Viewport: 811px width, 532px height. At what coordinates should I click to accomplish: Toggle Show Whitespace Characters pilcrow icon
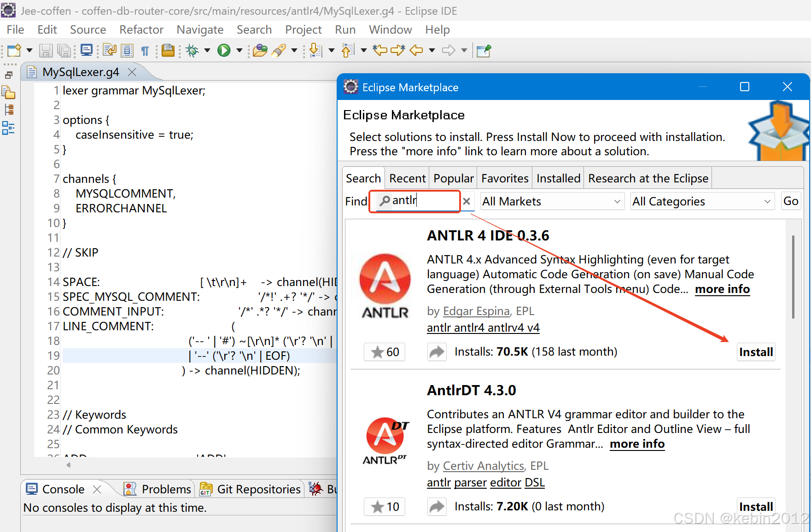tap(145, 51)
